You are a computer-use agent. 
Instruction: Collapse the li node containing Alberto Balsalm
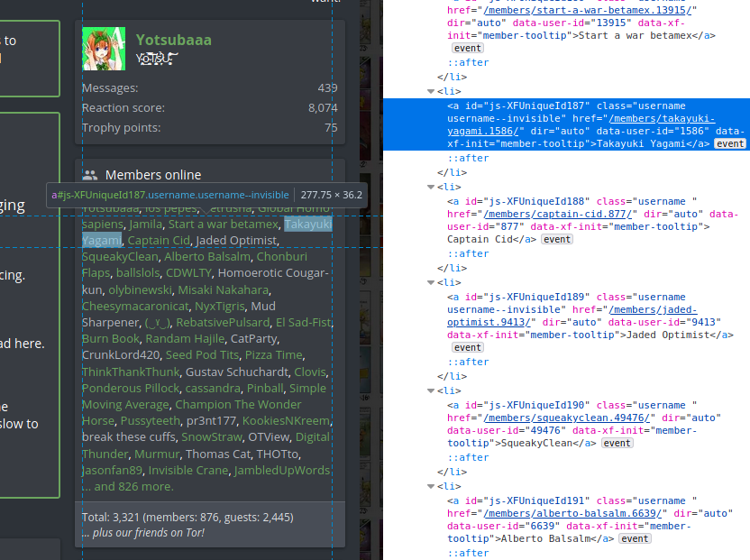(431, 486)
